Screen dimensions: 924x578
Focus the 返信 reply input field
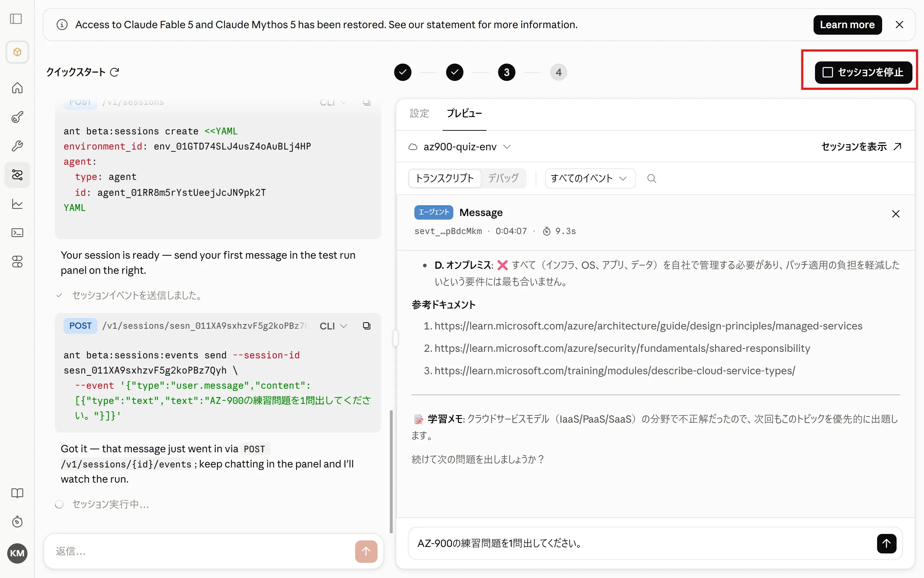click(x=202, y=551)
